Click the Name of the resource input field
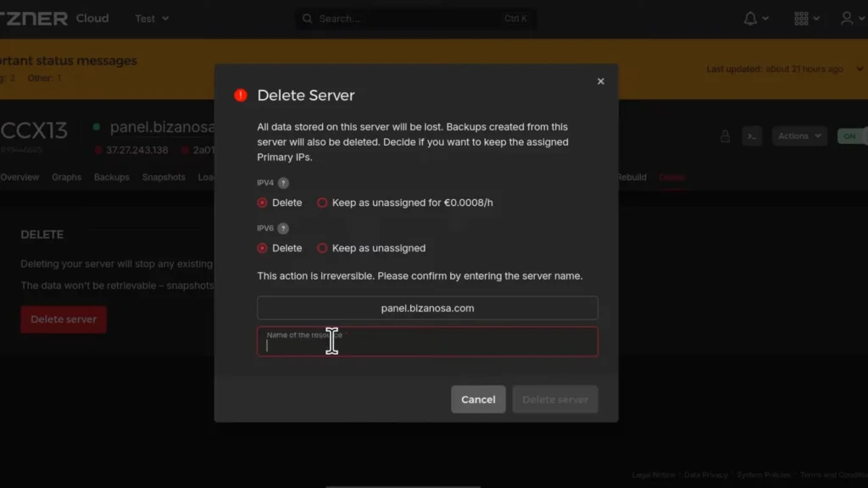The height and width of the screenshot is (488, 868). click(427, 341)
